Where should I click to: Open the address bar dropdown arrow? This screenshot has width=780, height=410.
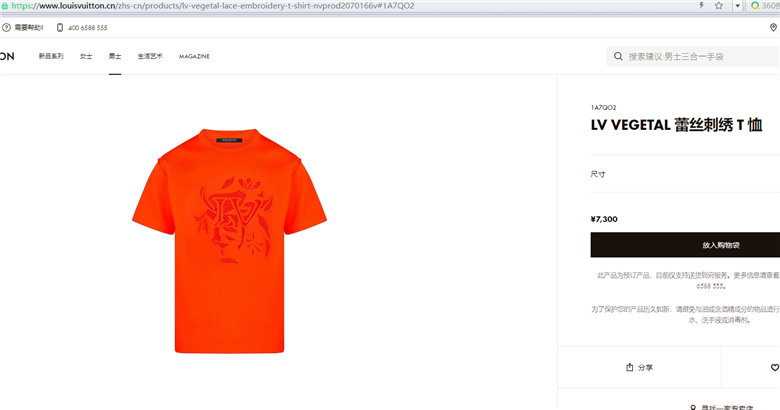[738, 6]
